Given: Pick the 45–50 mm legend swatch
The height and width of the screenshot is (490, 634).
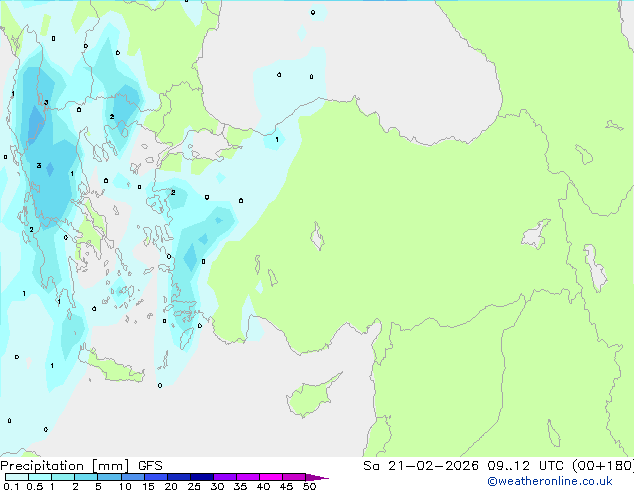Looking at the screenshot, I should (294, 477).
